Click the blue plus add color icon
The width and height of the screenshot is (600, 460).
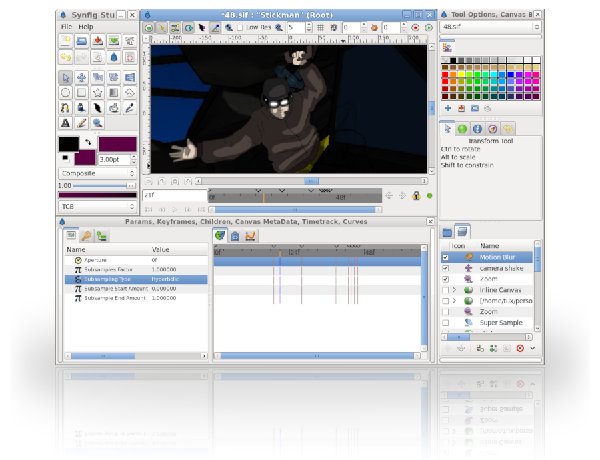[448, 108]
